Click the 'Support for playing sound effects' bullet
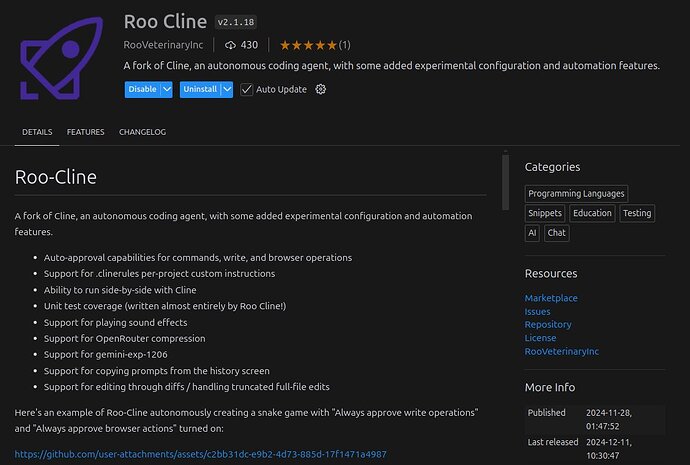The width and height of the screenshot is (690, 465). 115,322
